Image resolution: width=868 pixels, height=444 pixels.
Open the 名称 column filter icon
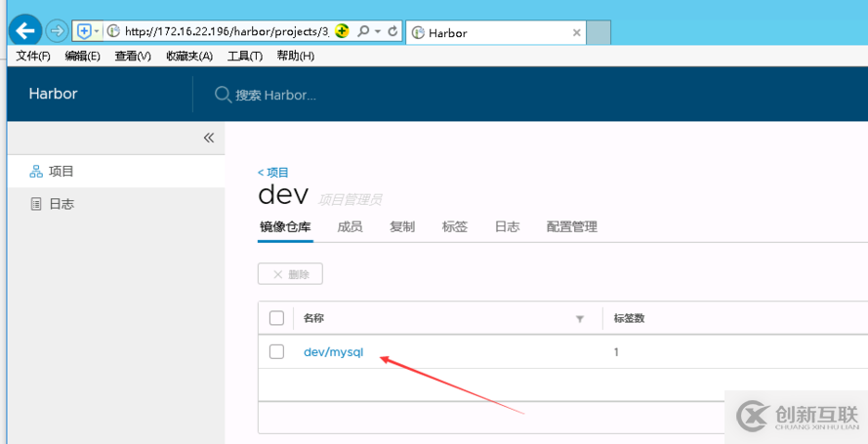pos(580,319)
